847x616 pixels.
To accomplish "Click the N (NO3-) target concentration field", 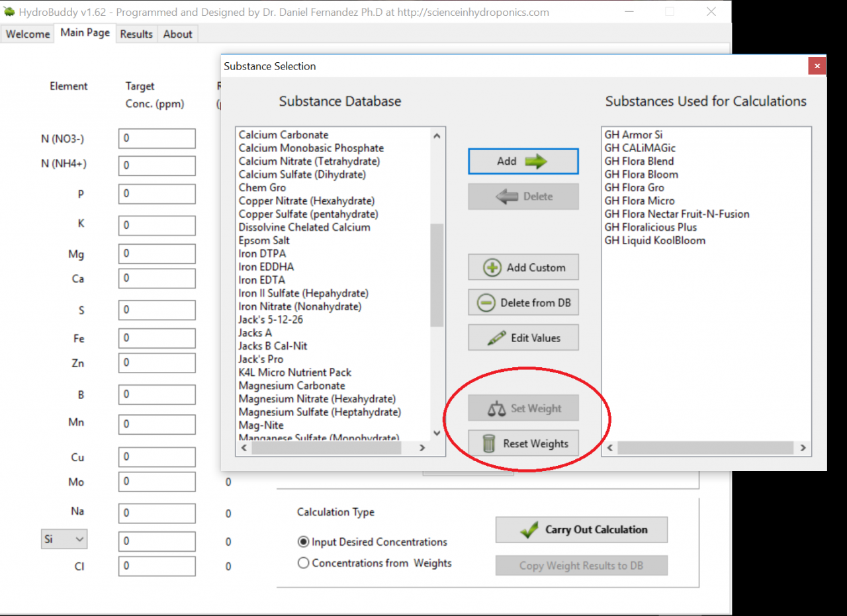I will click(157, 139).
